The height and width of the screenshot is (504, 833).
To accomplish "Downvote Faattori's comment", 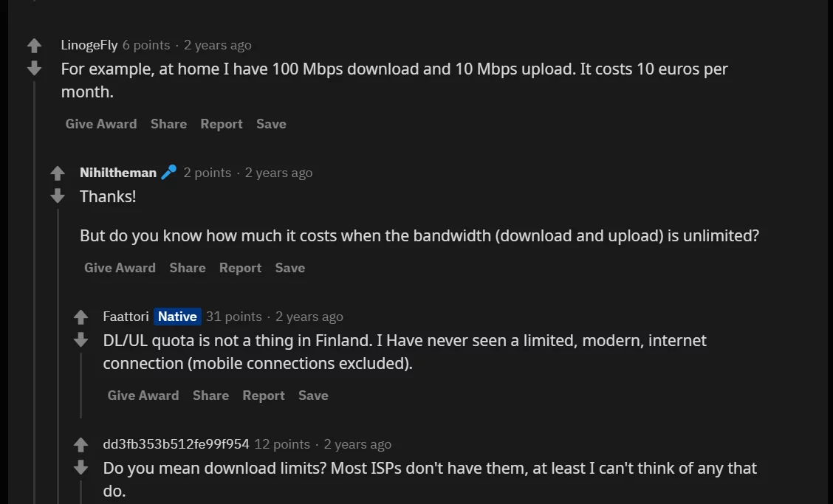I will [x=80, y=340].
